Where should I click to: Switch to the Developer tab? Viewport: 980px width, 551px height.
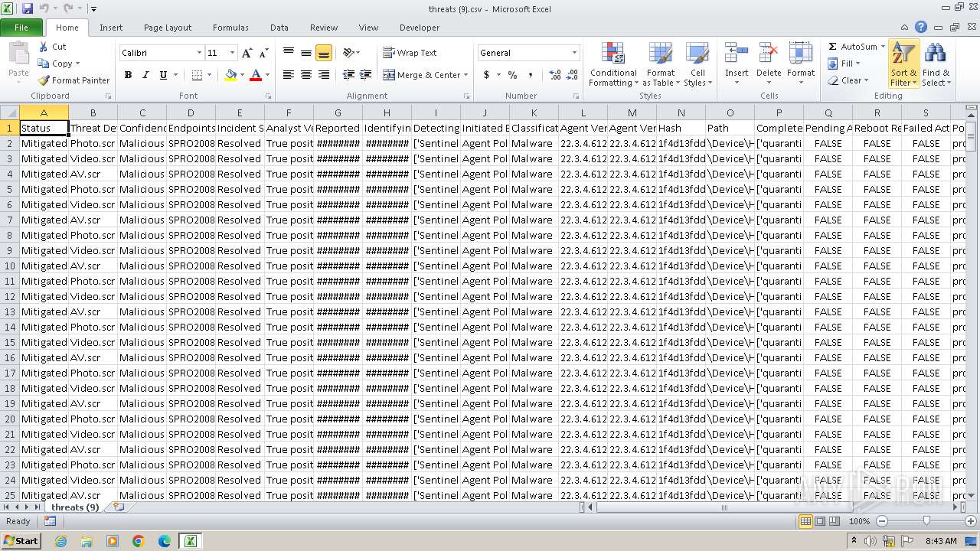(420, 28)
